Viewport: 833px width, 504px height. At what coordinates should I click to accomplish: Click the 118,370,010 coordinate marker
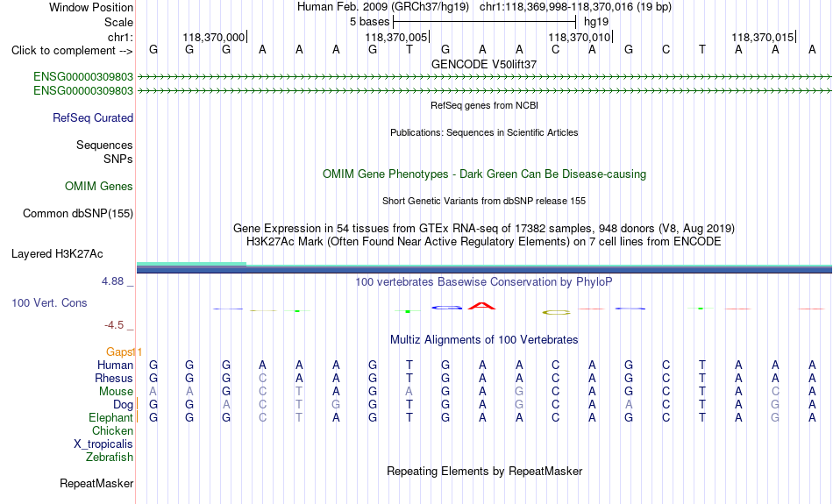pos(580,37)
